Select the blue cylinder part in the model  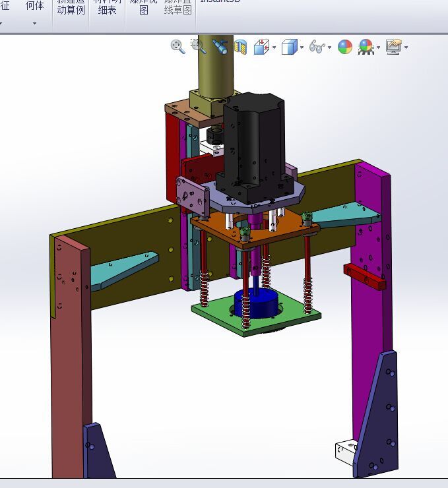[x=256, y=303]
